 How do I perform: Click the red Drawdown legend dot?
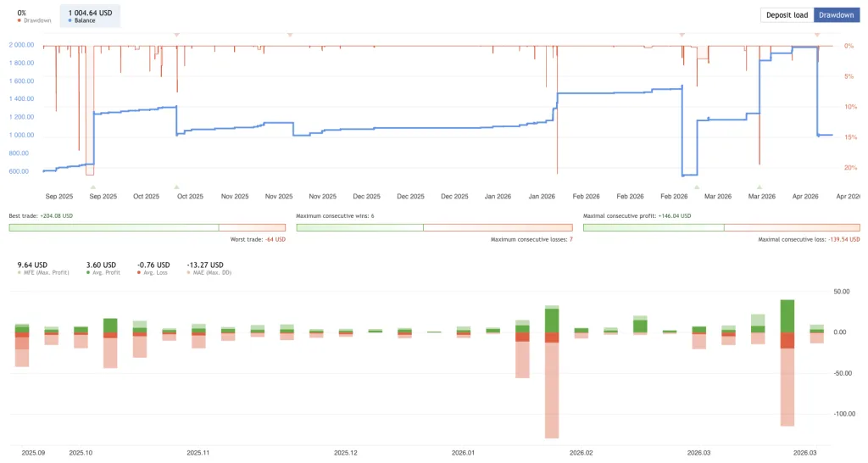click(x=19, y=20)
